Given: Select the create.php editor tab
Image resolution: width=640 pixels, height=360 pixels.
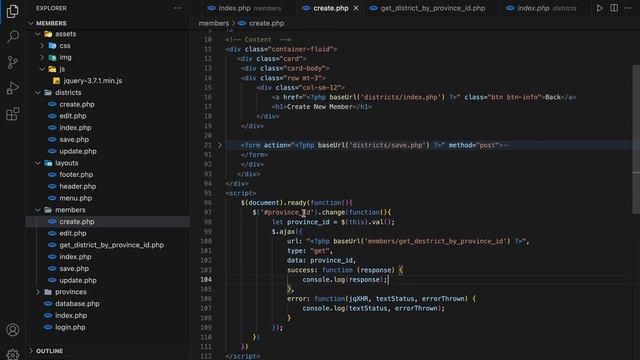Looking at the screenshot, I should pyautogui.click(x=331, y=8).
